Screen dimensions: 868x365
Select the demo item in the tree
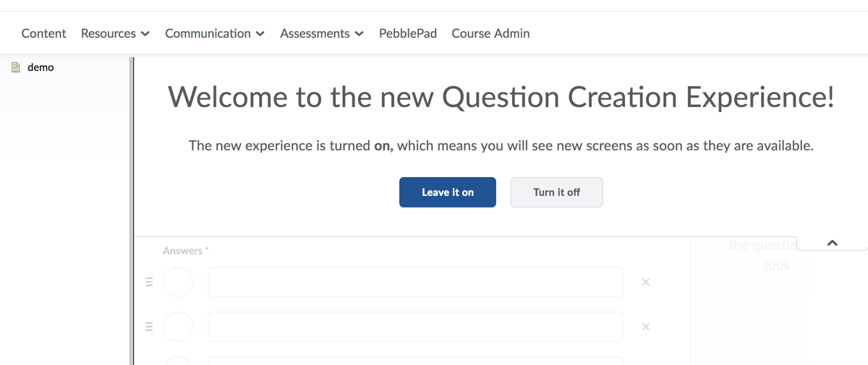pyautogui.click(x=41, y=67)
